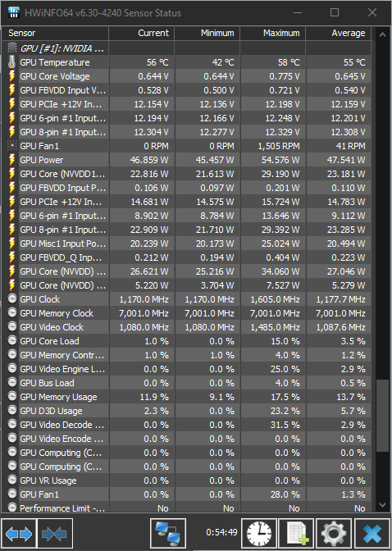
Task: Click the 46.859 W current GPU power
Action: point(149,160)
